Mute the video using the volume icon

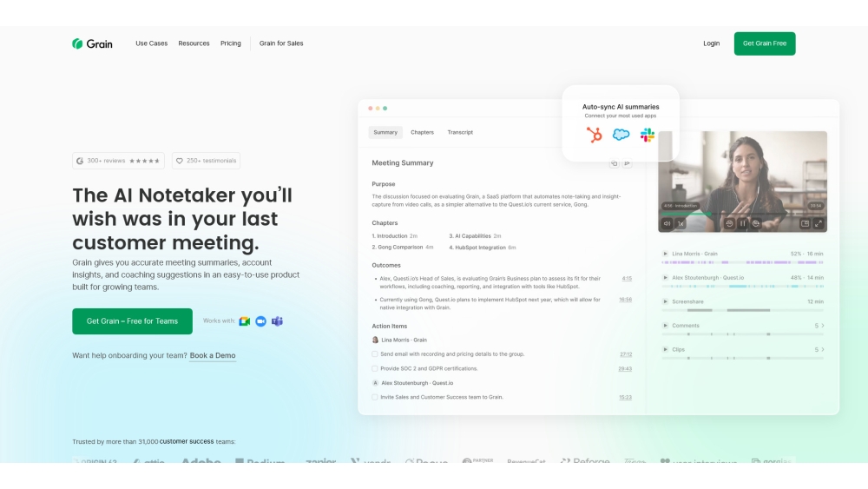[x=667, y=223]
